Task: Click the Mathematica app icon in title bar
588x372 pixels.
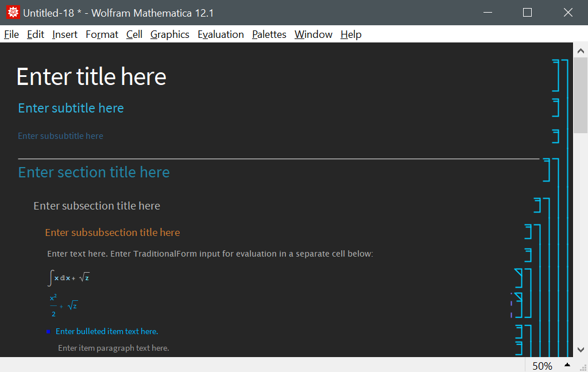Action: [13, 13]
